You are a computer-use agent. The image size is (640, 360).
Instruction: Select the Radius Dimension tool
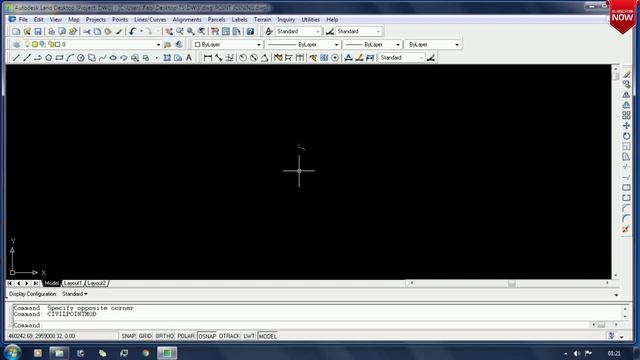243,58
